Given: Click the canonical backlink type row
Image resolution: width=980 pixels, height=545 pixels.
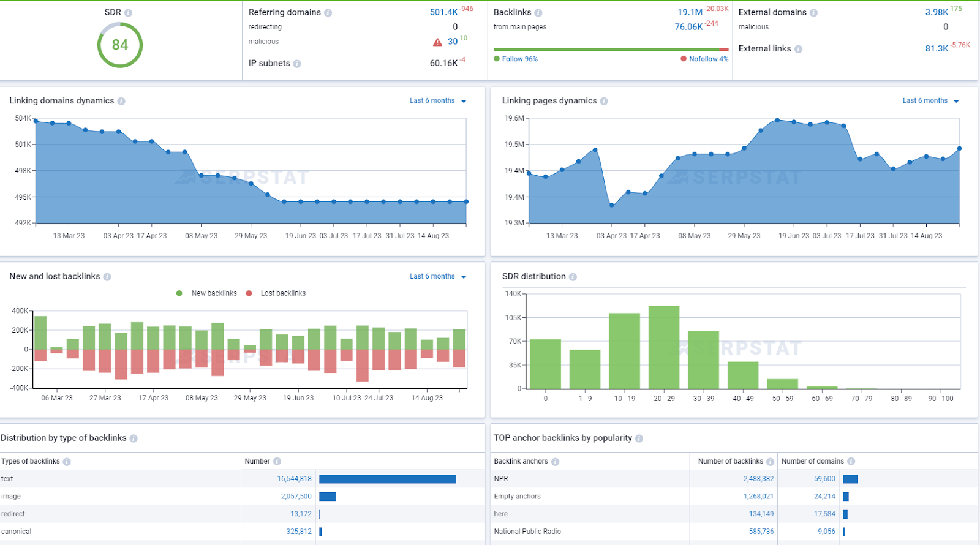Looking at the screenshot, I should pos(243,532).
